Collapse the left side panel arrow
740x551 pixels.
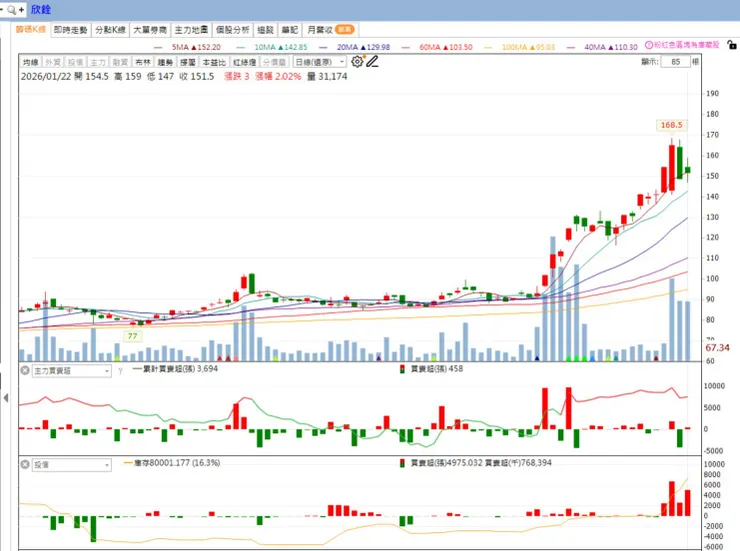click(6, 398)
